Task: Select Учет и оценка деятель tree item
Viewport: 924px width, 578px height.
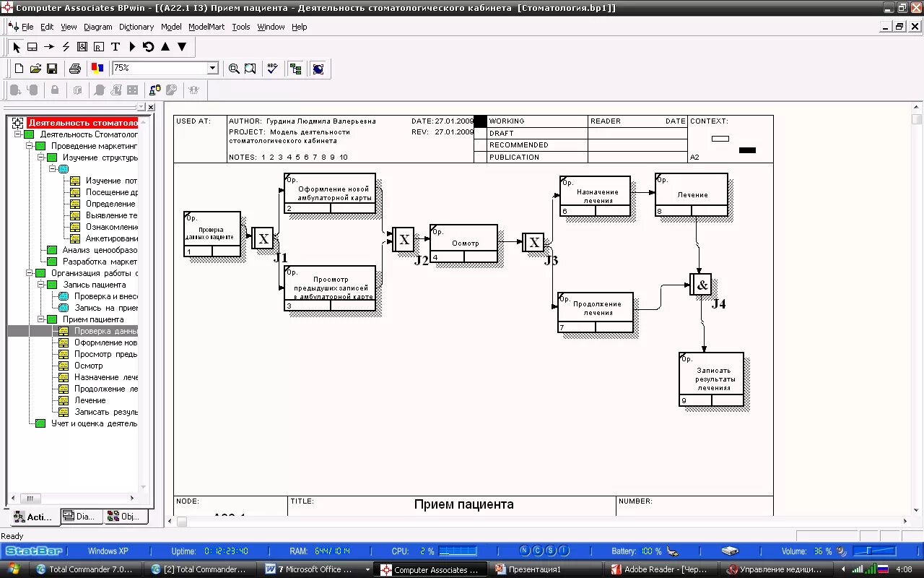Action: point(94,423)
